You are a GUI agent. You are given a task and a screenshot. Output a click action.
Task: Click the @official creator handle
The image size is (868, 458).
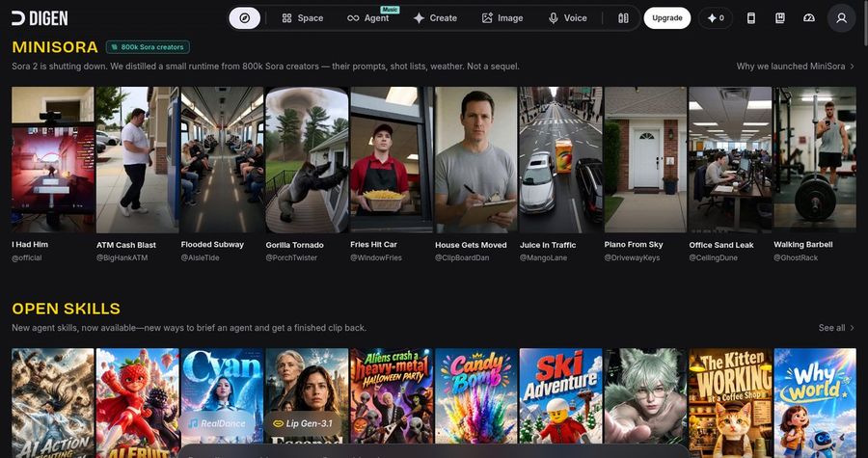pyautogui.click(x=27, y=257)
